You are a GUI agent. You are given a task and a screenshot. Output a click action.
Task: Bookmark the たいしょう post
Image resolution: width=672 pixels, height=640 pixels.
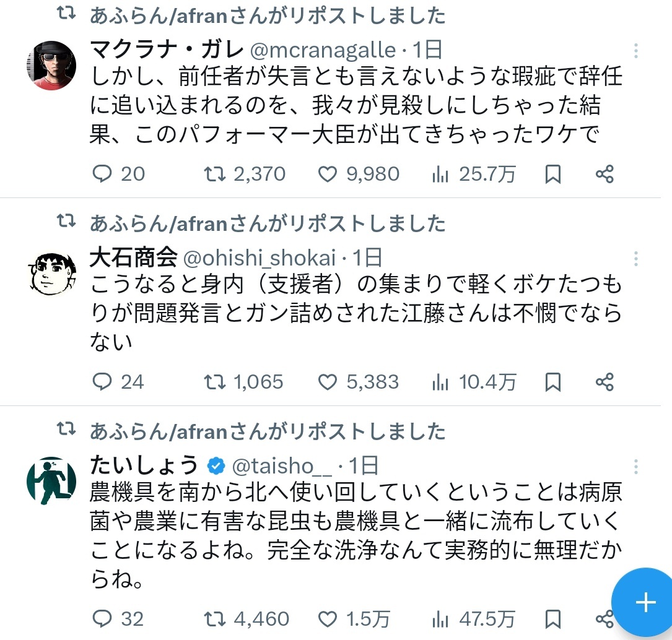[x=553, y=619]
